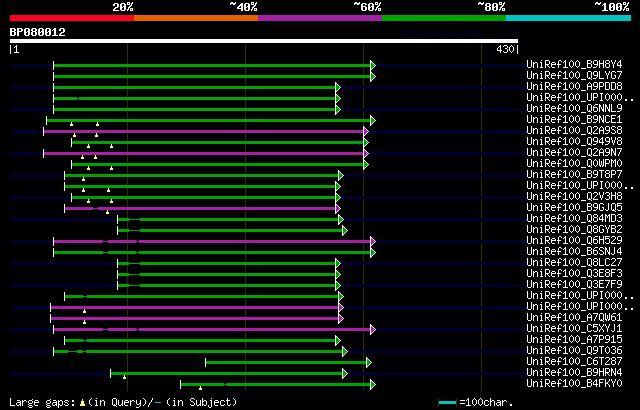The width and height of the screenshot is (640, 410).
Task: Click the green alignment bar for Q9T036
Action: (x=198, y=352)
